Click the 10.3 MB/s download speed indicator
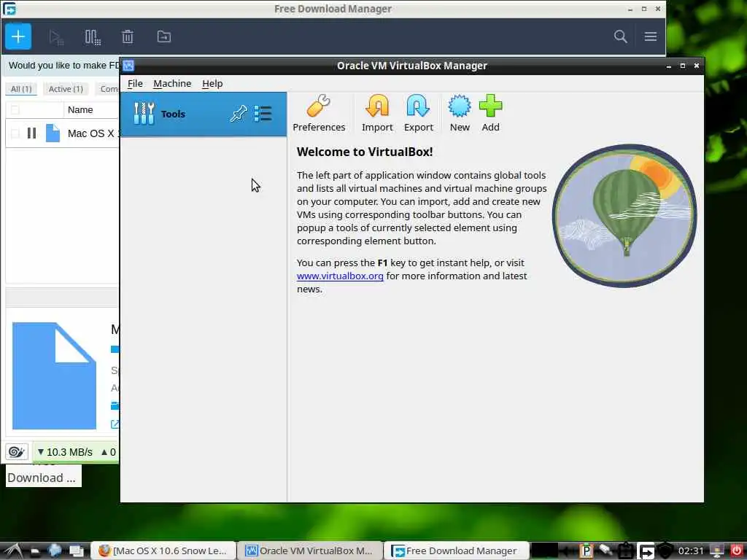 65,452
